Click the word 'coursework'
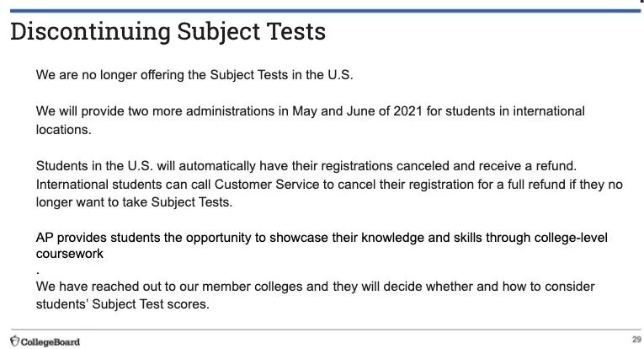Screen dimensions: 644x349 pos(70,253)
